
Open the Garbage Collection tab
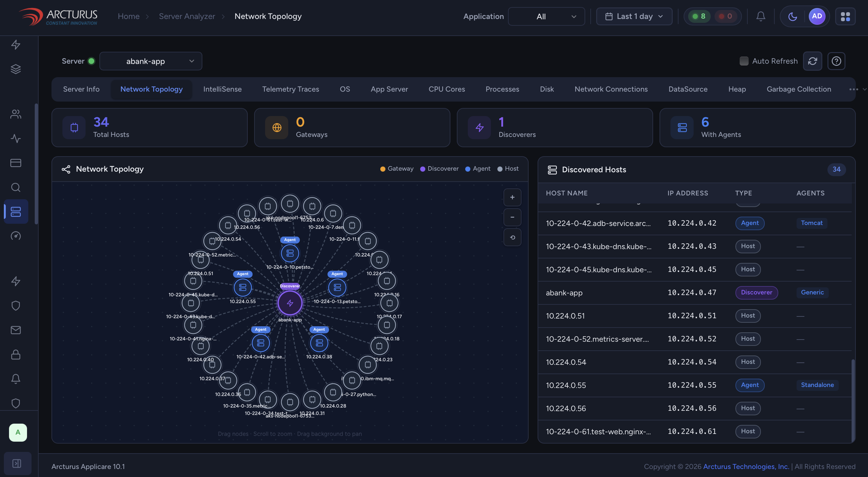(x=799, y=89)
